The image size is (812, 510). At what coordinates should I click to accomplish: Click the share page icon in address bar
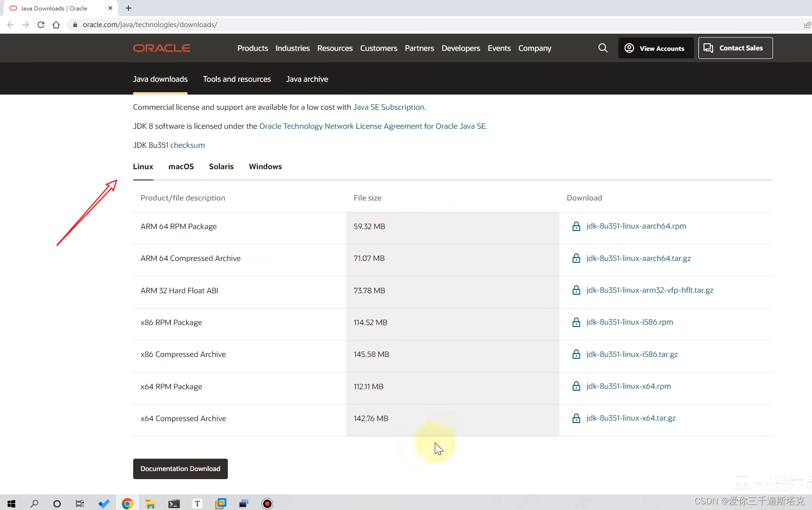pos(807,25)
